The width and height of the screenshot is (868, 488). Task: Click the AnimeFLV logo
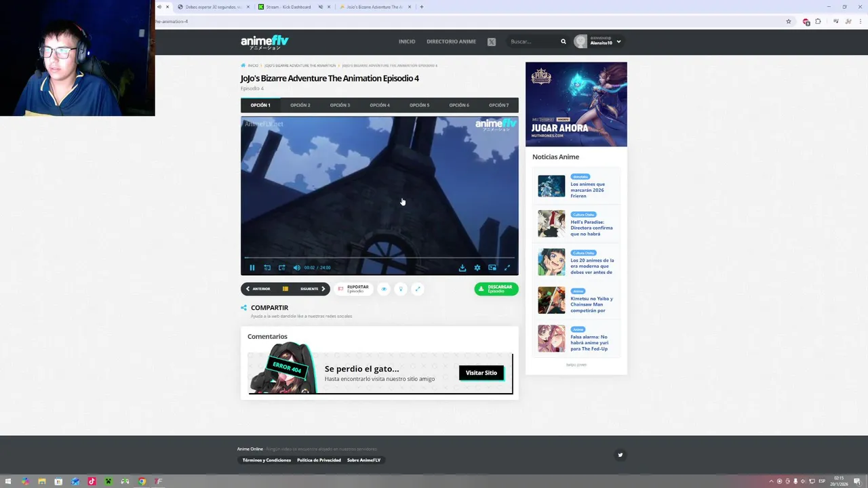[x=264, y=42]
